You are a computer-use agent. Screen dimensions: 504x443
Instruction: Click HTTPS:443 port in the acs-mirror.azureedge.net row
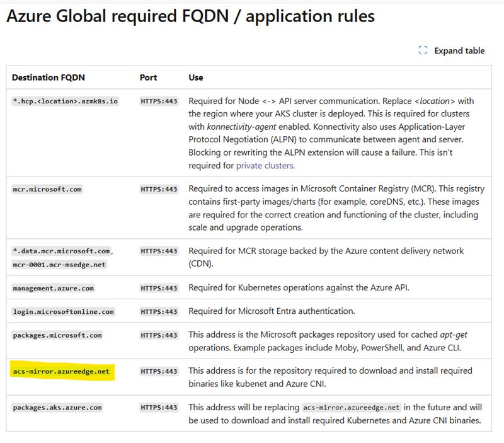coord(159,371)
